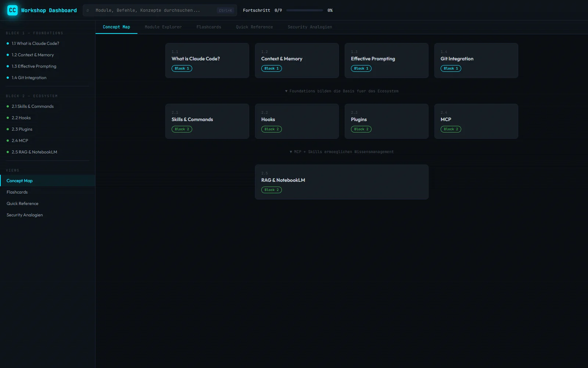Open the What is Claude Code? card
This screenshot has width=588, height=368.
click(x=207, y=60)
